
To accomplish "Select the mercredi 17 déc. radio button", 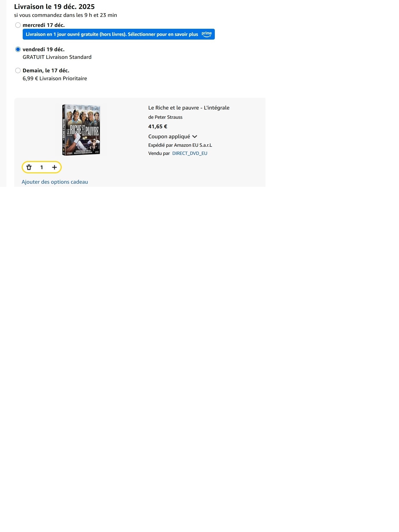I will click(18, 25).
